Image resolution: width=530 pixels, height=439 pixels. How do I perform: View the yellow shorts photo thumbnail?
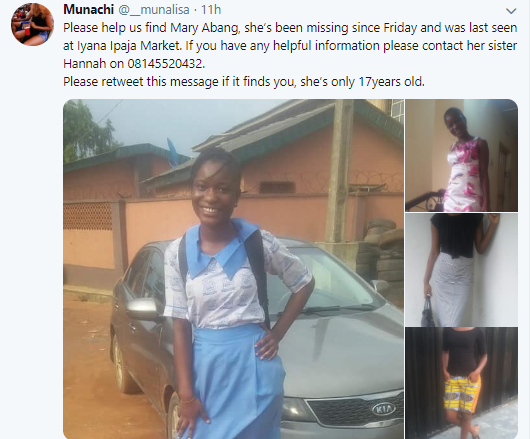461,383
